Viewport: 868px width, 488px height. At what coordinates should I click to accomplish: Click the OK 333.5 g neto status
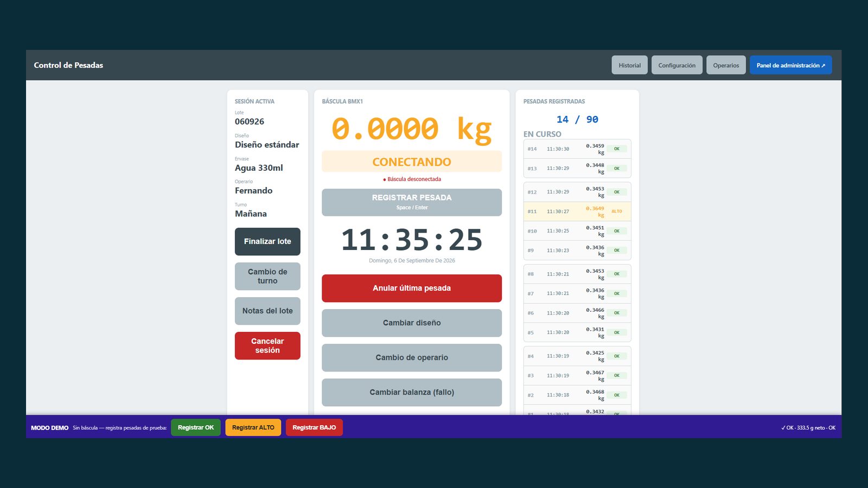(x=808, y=428)
